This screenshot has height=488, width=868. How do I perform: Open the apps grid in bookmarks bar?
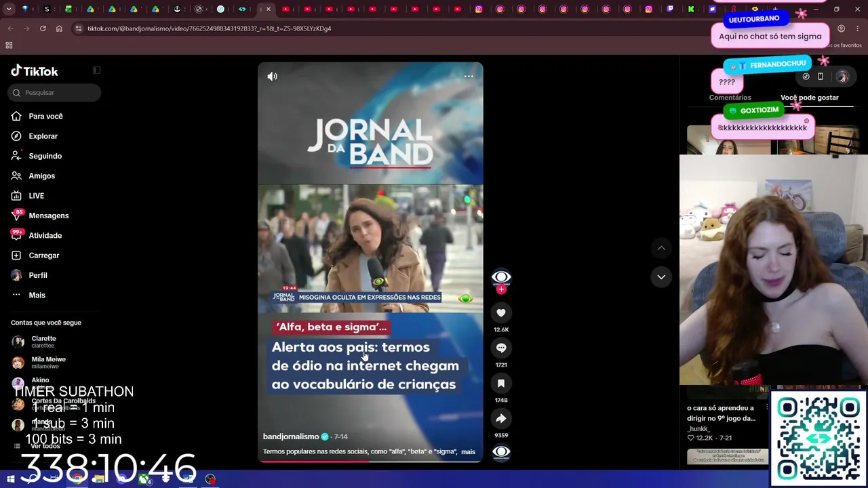tap(9, 45)
